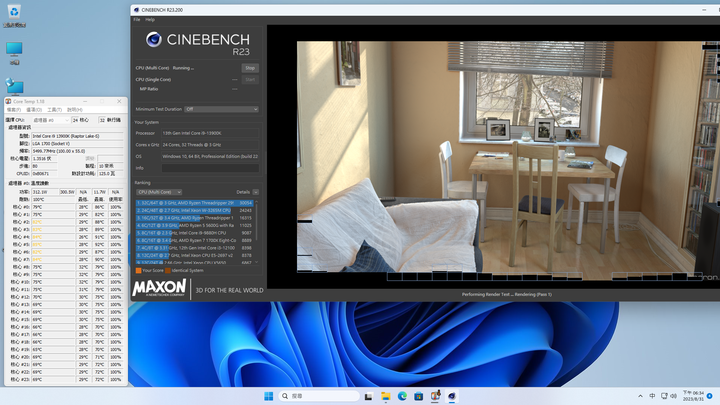This screenshot has width=720, height=405.
Task: Click the Info field in Your System
Action: (x=210, y=168)
